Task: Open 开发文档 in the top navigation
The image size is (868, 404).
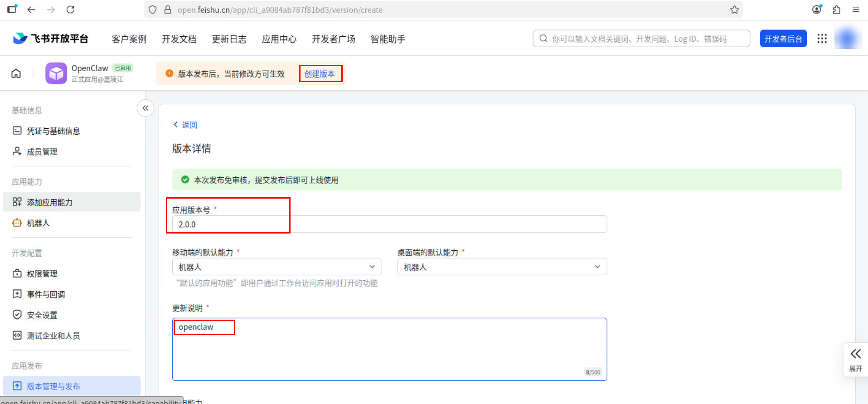Action: [x=179, y=39]
